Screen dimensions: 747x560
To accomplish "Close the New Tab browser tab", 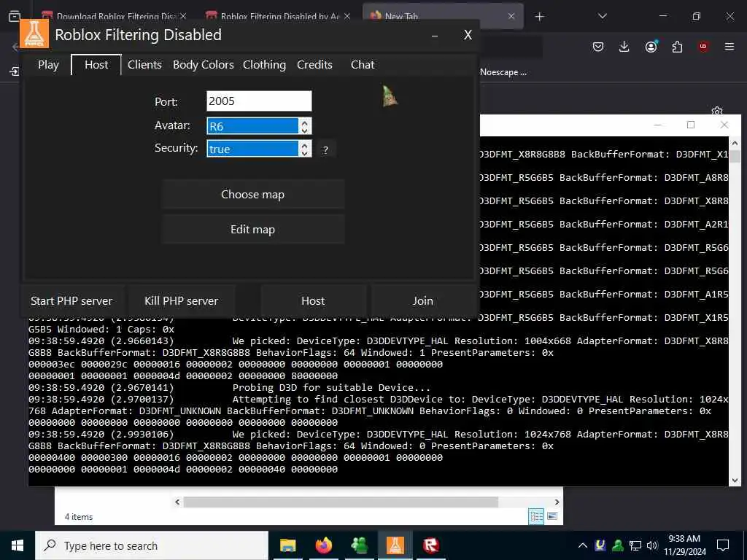I will point(511,16).
